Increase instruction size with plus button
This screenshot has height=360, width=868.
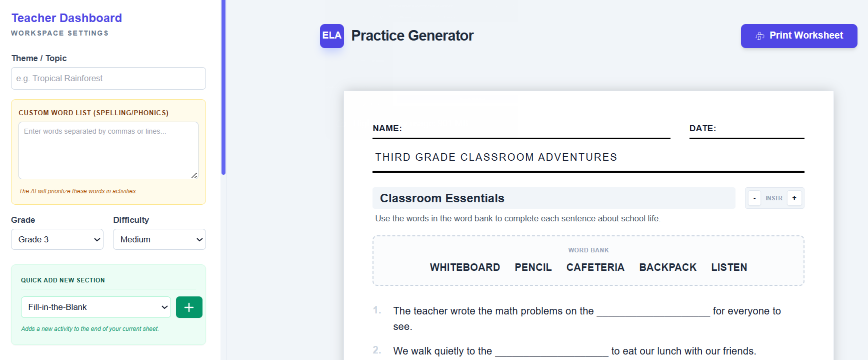(794, 198)
